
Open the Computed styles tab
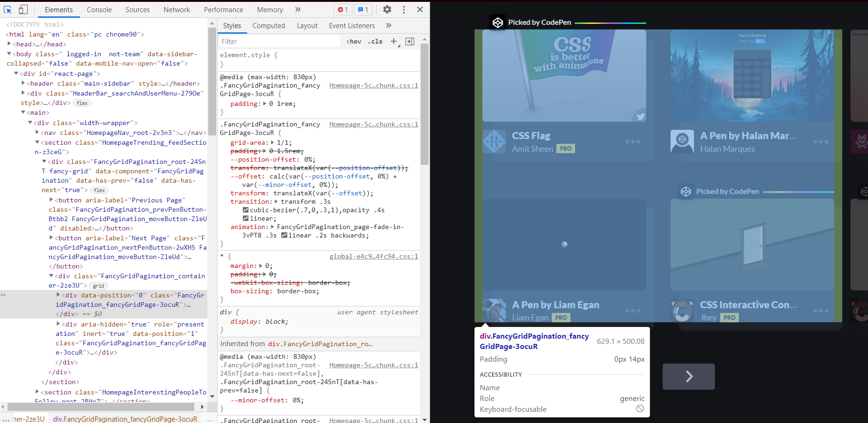click(x=269, y=26)
